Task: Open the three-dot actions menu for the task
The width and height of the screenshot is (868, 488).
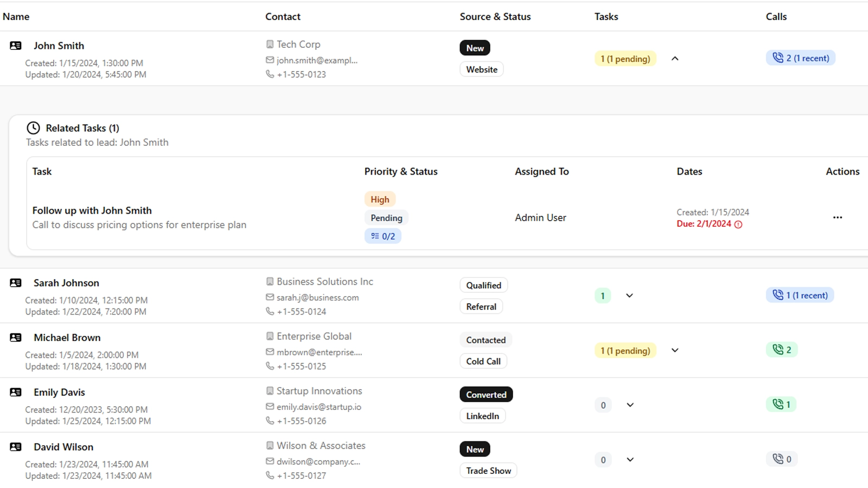Action: click(838, 217)
